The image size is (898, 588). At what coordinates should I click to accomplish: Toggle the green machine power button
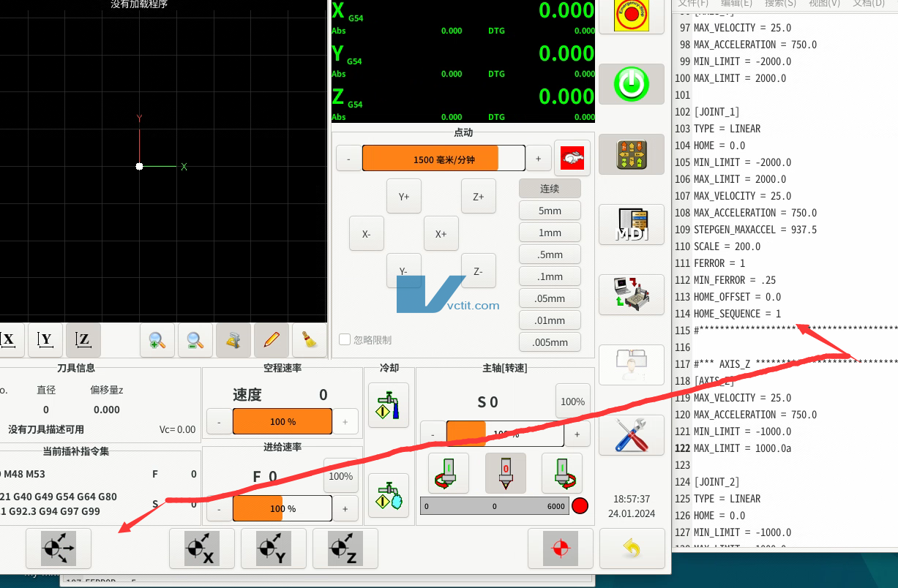pyautogui.click(x=632, y=84)
